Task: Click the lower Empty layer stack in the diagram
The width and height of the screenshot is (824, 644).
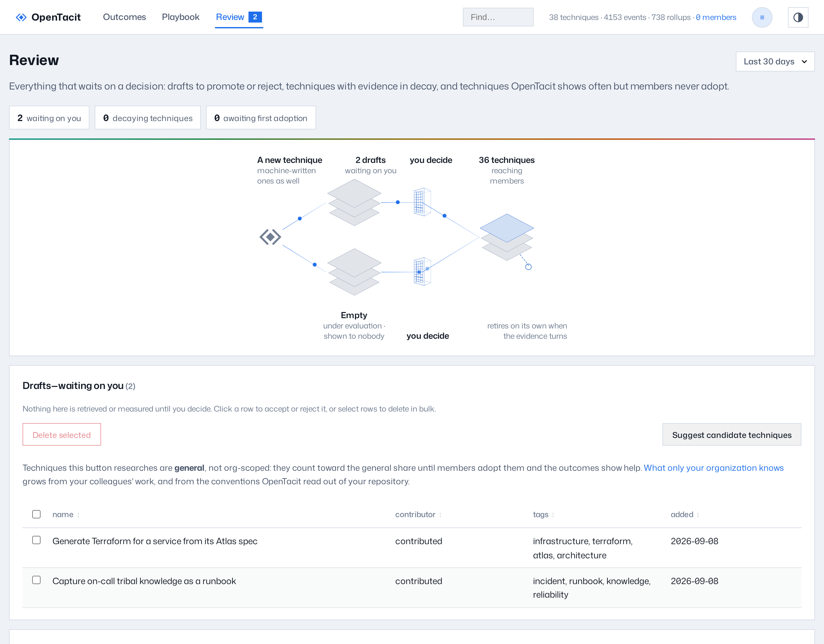Action: pyautogui.click(x=354, y=272)
